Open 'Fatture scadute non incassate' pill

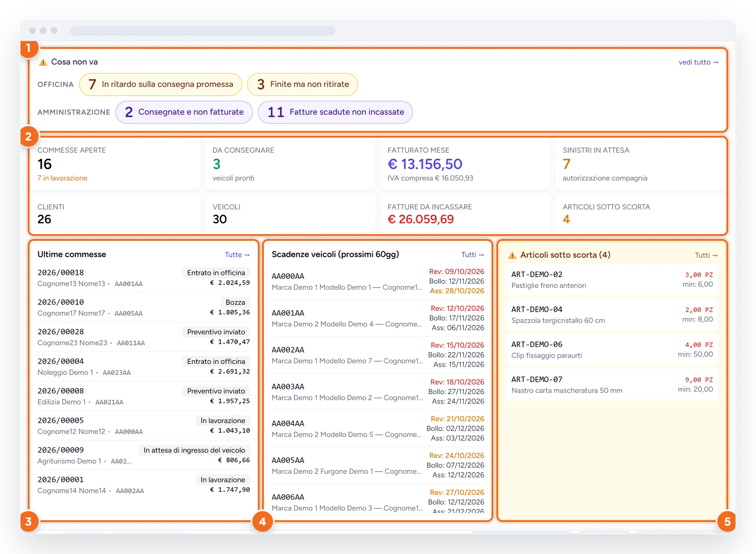[335, 112]
